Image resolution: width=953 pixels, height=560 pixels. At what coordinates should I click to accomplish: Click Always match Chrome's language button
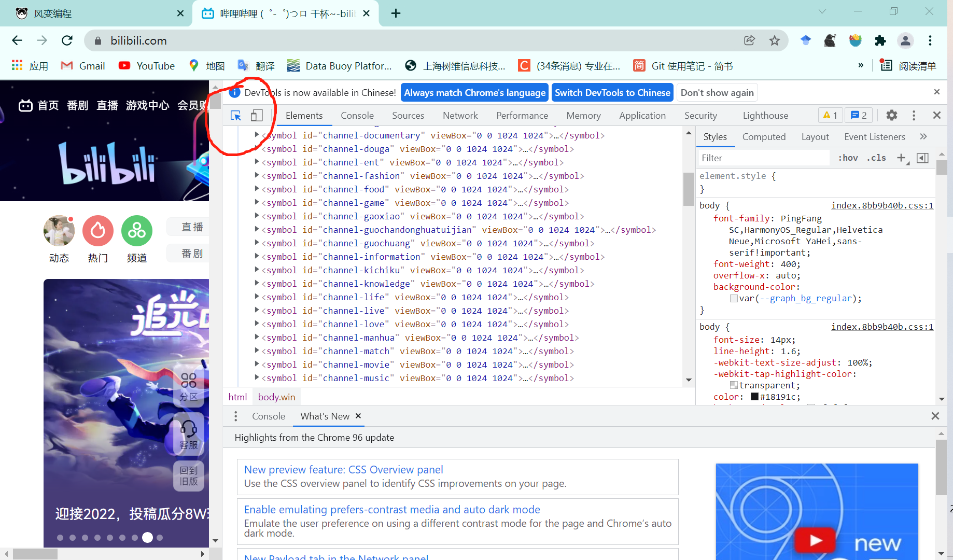[475, 92]
